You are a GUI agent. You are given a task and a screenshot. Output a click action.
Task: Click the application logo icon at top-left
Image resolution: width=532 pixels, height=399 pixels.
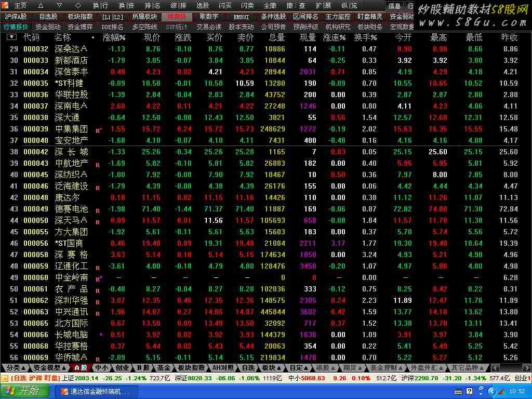tap(5, 5)
